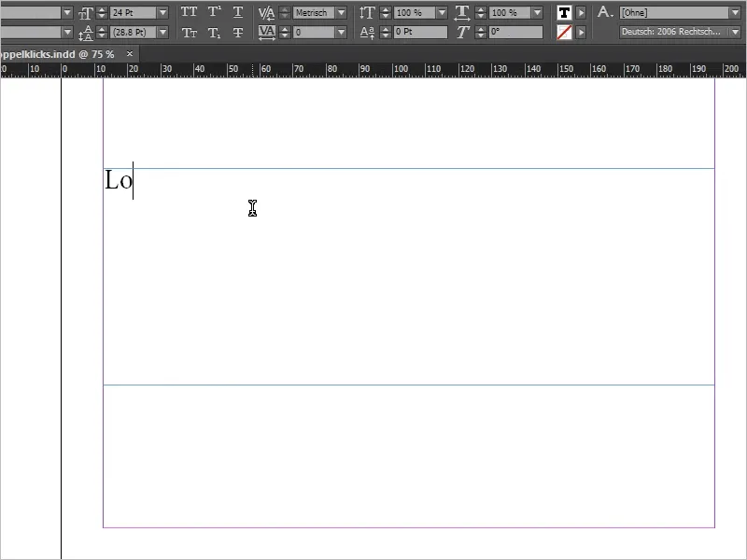Open fill color flyout arrow

coord(581,13)
